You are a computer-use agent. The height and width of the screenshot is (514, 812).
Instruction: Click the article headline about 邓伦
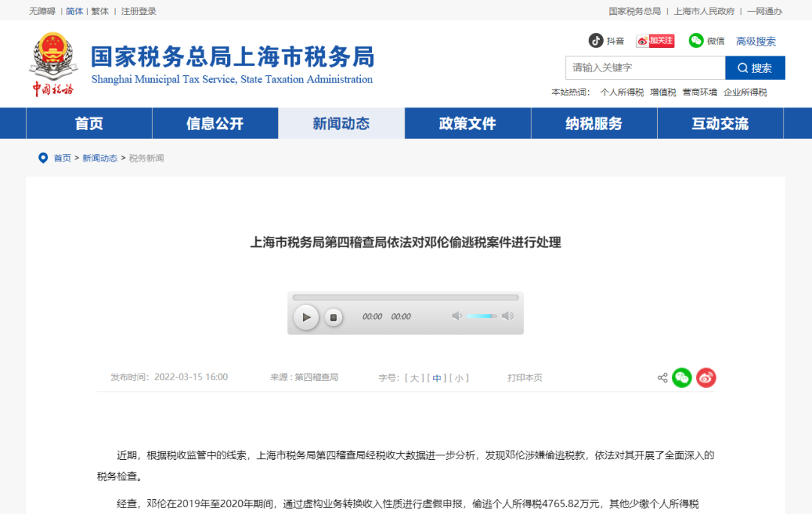pos(405,242)
